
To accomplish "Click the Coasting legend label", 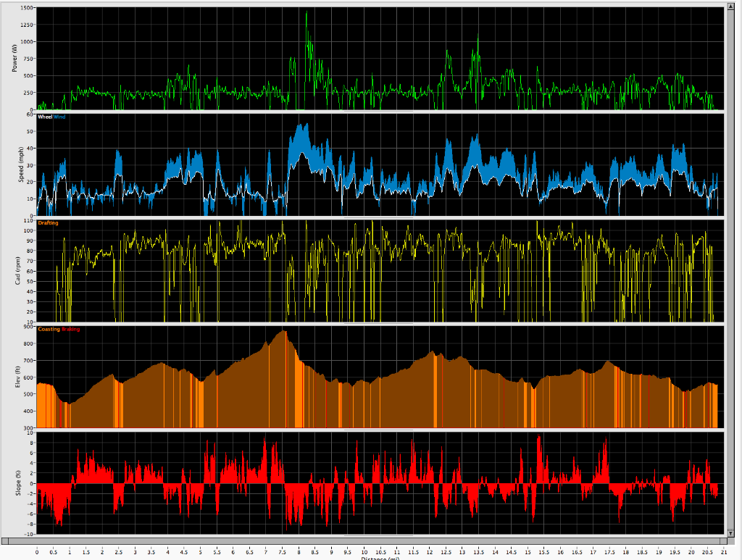I will tap(49, 330).
